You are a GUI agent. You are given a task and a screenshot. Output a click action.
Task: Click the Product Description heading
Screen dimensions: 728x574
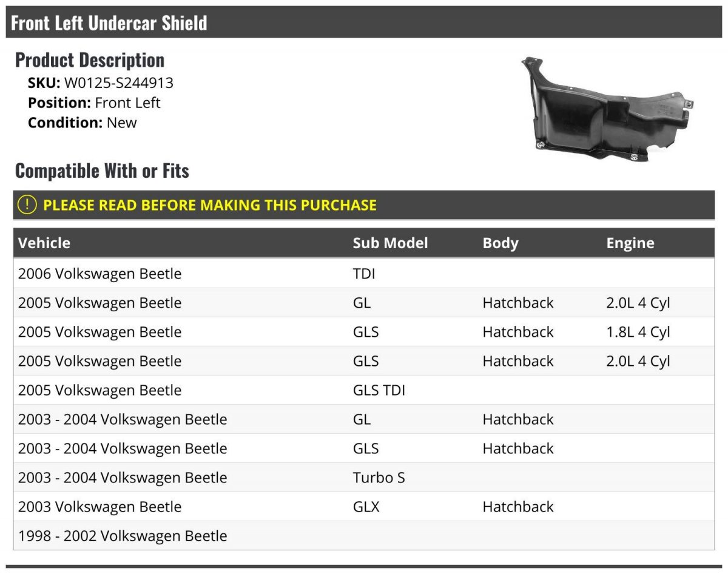coord(90,60)
